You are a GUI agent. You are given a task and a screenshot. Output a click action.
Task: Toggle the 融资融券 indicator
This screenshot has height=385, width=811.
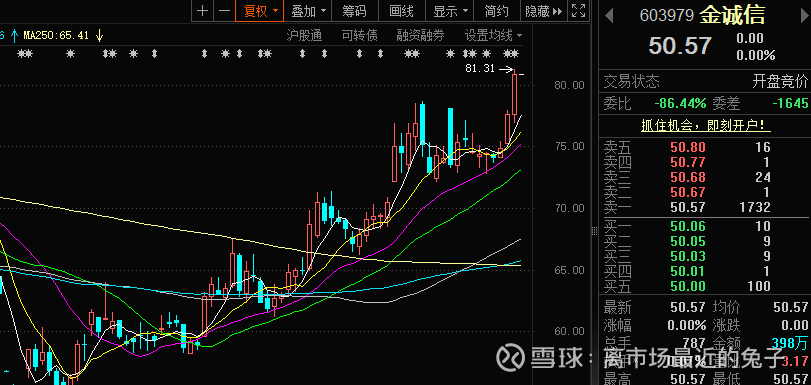click(420, 36)
